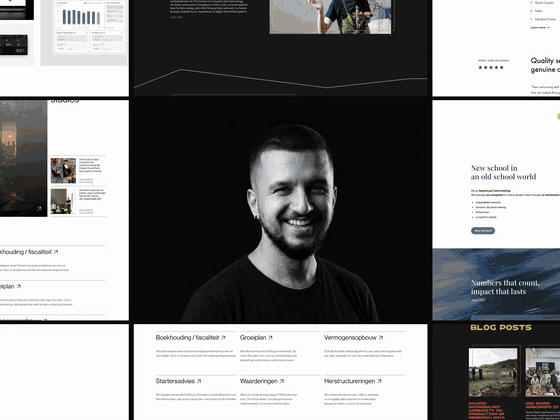Open the Boekhouding / fiscaliteit link in the center panel
Screen dimensions: 560x420
pyautogui.click(x=190, y=338)
